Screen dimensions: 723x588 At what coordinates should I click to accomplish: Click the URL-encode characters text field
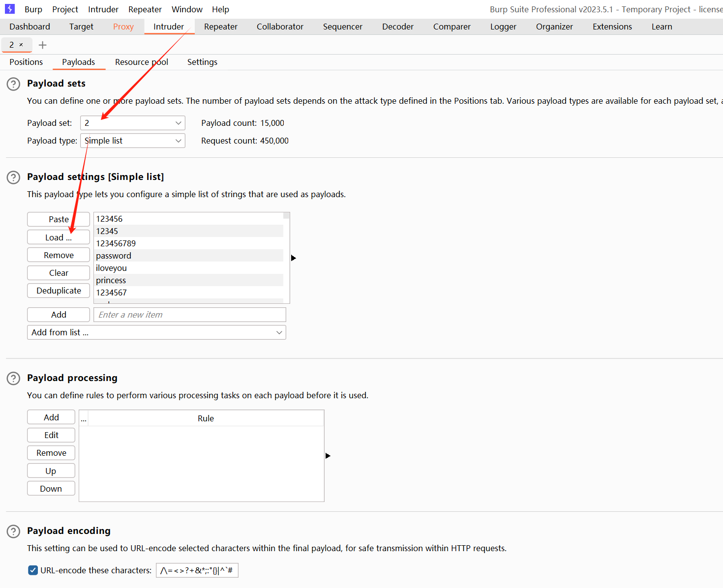point(197,570)
